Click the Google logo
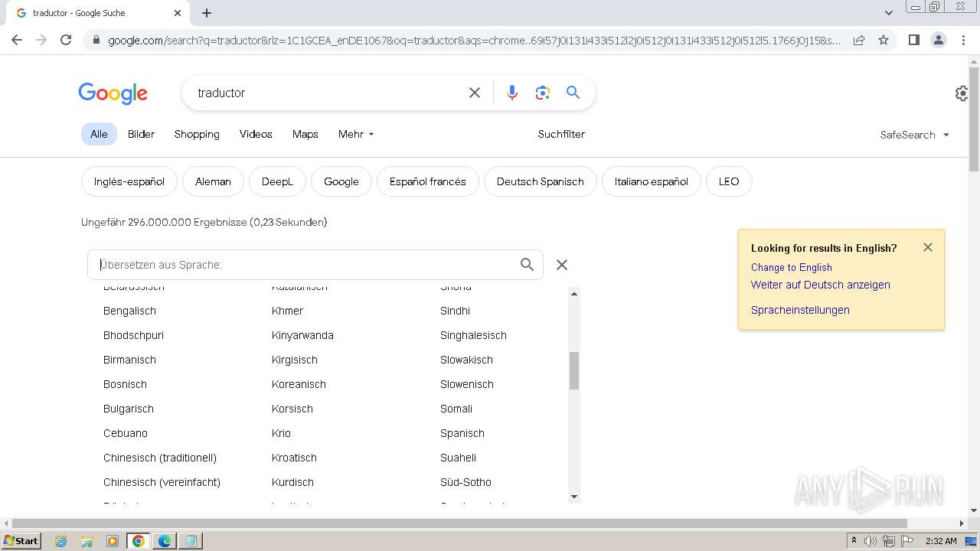The width and height of the screenshot is (980, 551). coord(113,93)
